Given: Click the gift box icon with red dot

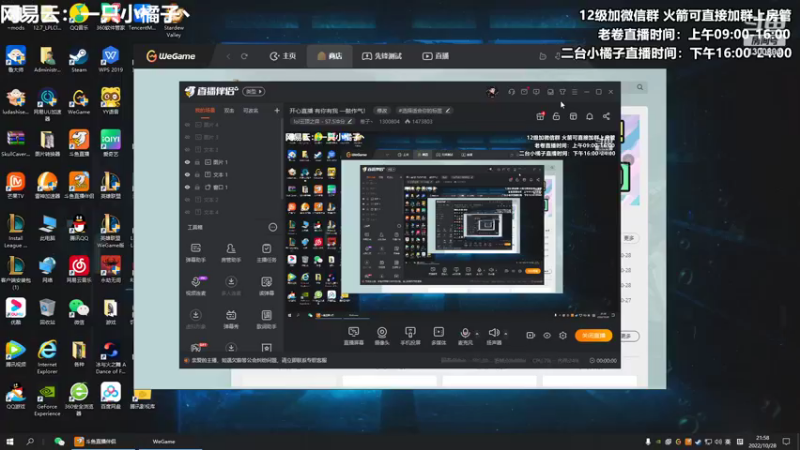Looking at the screenshot, I should [x=540, y=116].
